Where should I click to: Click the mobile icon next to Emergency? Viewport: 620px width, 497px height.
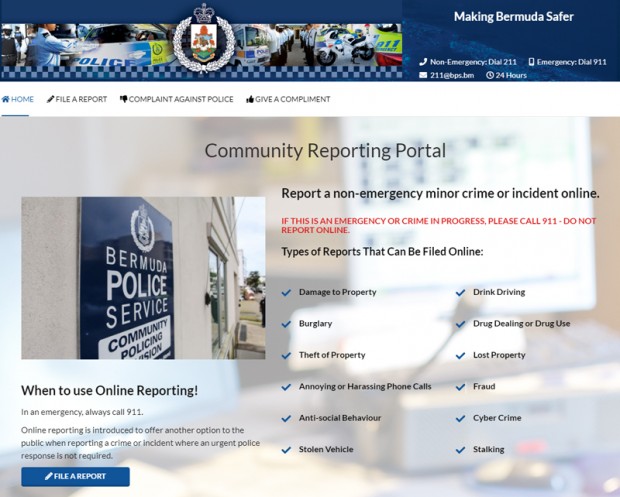[531, 62]
